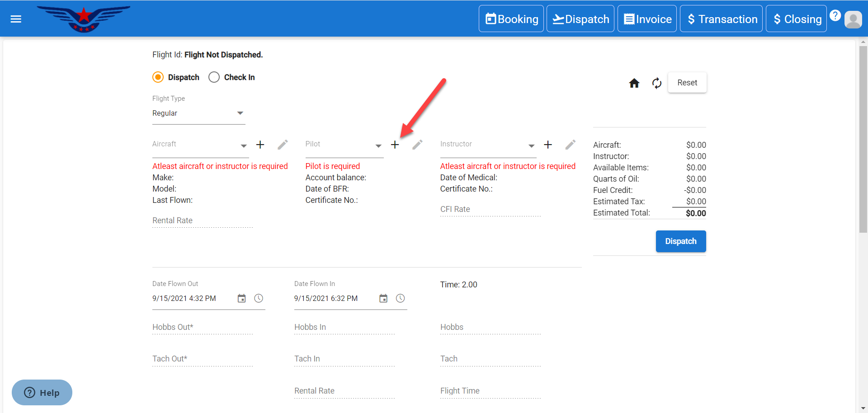Click the refresh icon beside Reset
The width and height of the screenshot is (868, 413).
click(x=656, y=83)
